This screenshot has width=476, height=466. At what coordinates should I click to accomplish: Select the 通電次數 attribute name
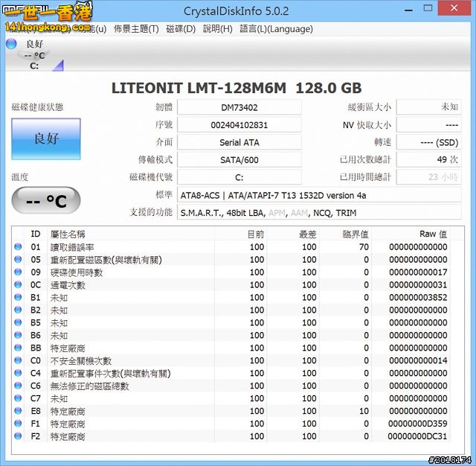(x=68, y=285)
